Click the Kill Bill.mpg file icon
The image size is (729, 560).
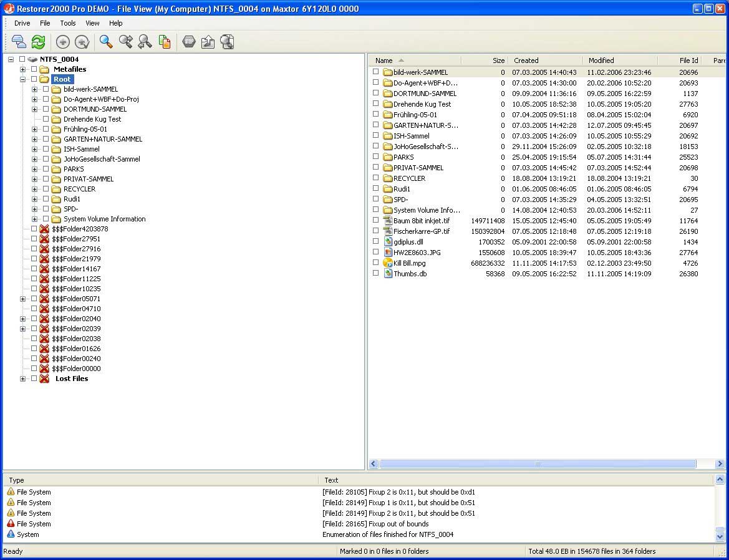coord(388,263)
